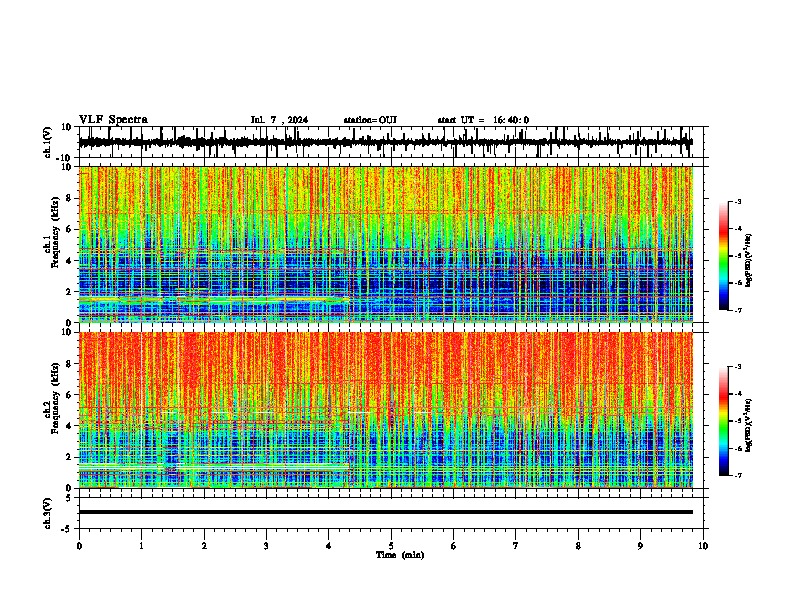Click time axis tick label "9"
This screenshot has width=792, height=612.
[x=640, y=546]
